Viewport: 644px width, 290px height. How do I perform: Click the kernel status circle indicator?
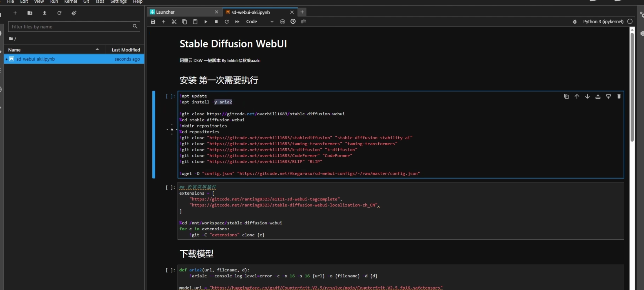[x=630, y=21]
